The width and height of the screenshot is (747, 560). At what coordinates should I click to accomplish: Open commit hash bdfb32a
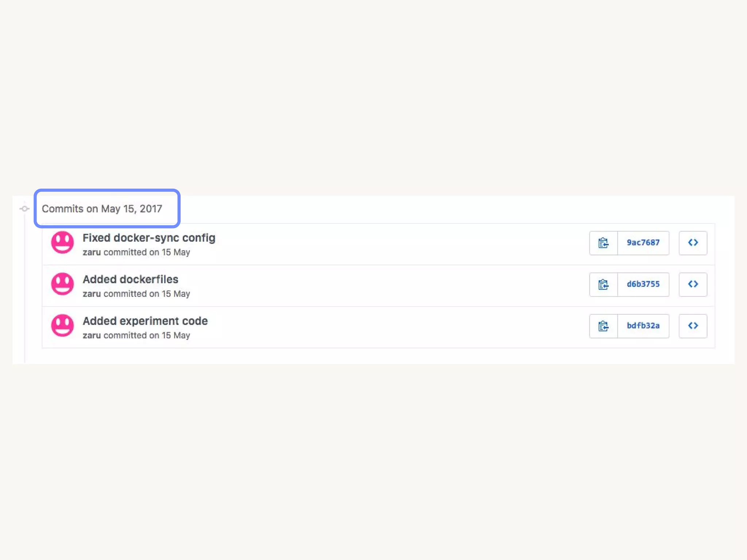(643, 326)
